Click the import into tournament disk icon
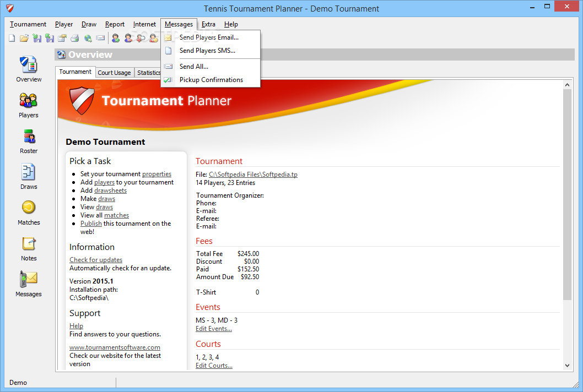583x392 pixels. [x=37, y=38]
